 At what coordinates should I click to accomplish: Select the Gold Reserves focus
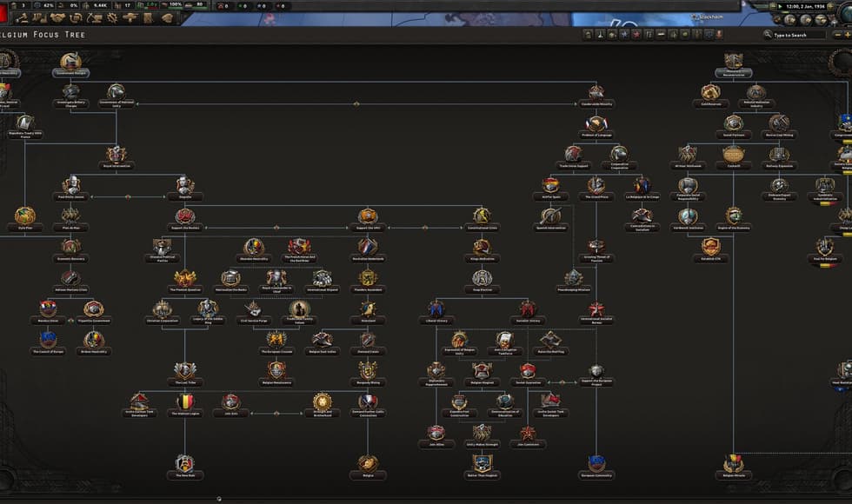pyautogui.click(x=711, y=96)
